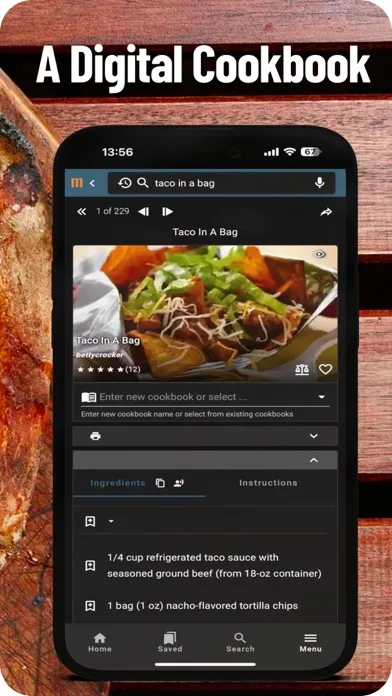Collapse the ingredients section chevron
Viewport: 392px width, 696px height.
coord(314,460)
